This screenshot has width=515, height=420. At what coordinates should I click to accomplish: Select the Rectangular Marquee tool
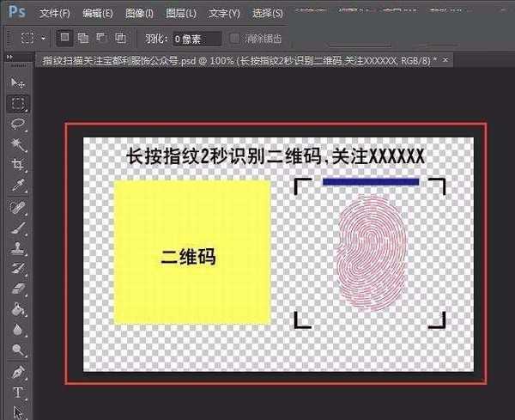point(17,103)
